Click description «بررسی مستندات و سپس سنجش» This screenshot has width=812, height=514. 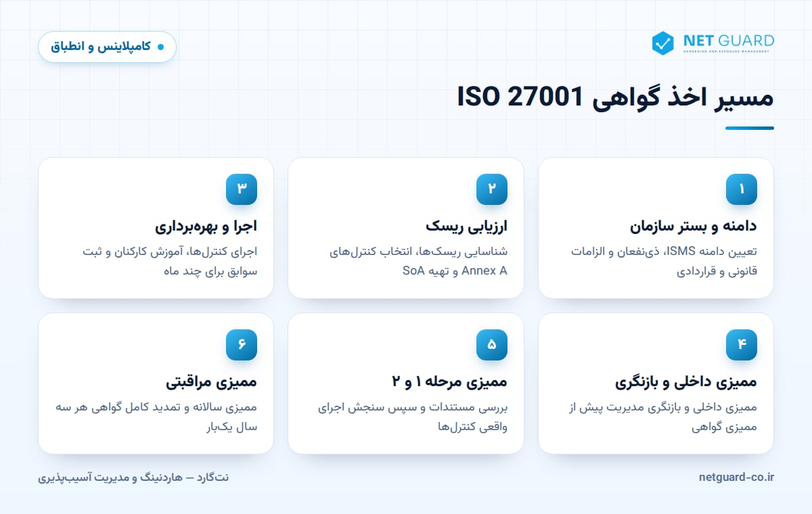pyautogui.click(x=413, y=417)
